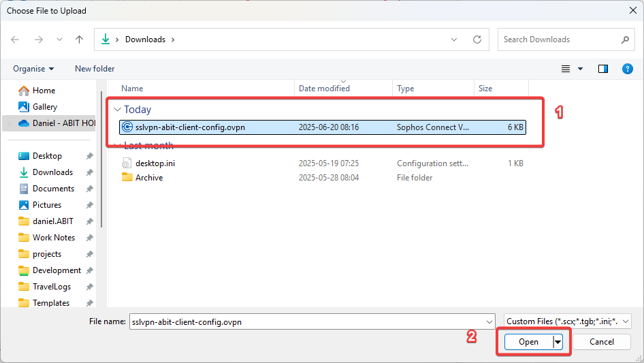The height and width of the screenshot is (363, 644).
Task: Select Documents in the navigation pane
Action: coord(53,188)
